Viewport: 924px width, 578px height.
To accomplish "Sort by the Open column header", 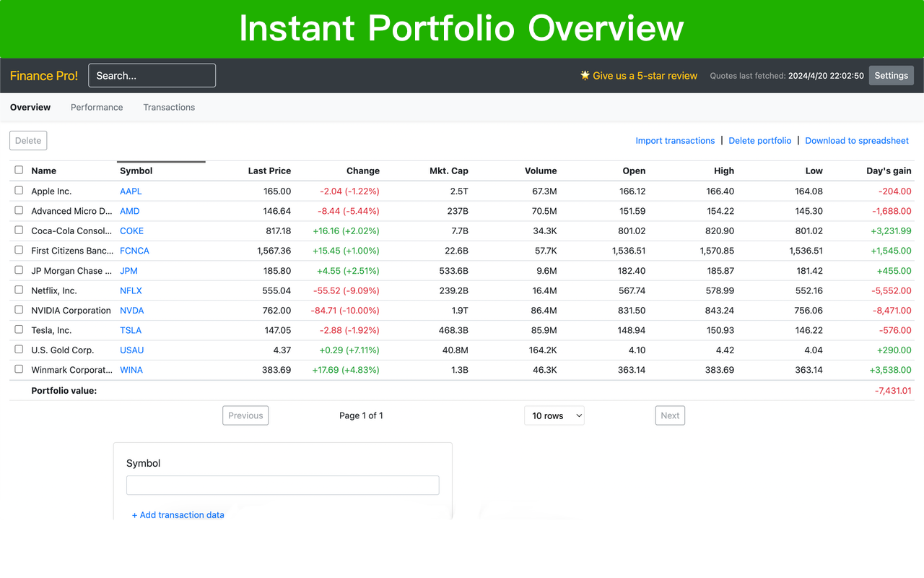I will [634, 171].
